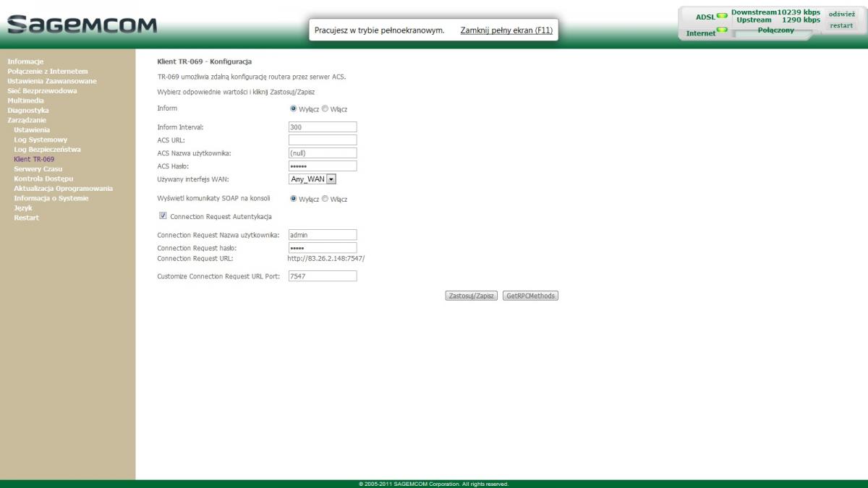The width and height of the screenshot is (868, 488).
Task: Expand Ustawienia Zaawansowane in the sidebar
Action: pyautogui.click(x=51, y=81)
